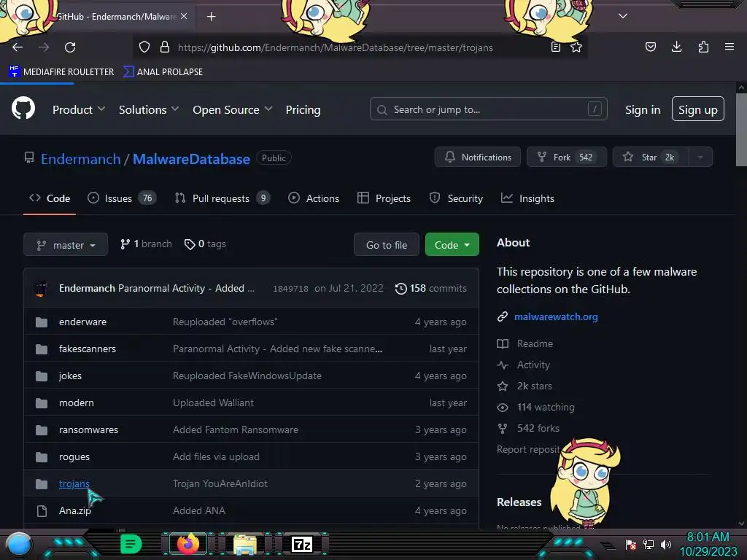This screenshot has width=747, height=560.
Task: Open the Pocket save icon
Action: pyautogui.click(x=650, y=47)
